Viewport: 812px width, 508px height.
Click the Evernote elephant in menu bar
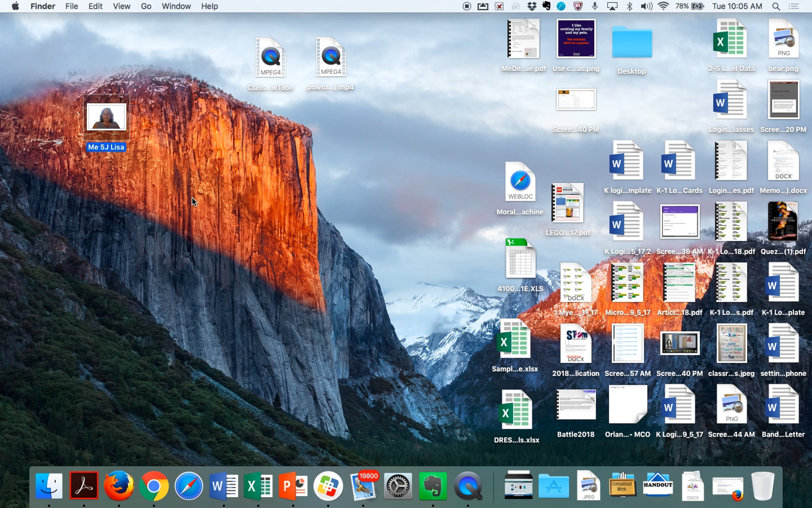pyautogui.click(x=546, y=6)
